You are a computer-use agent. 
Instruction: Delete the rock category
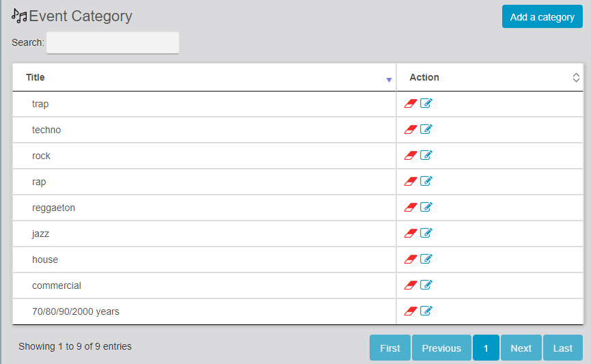410,156
